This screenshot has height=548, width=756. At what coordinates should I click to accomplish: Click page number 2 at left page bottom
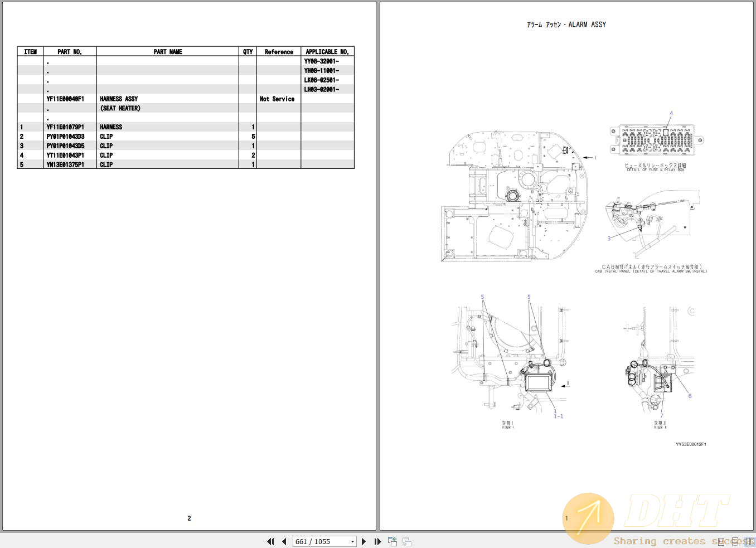[x=189, y=518]
